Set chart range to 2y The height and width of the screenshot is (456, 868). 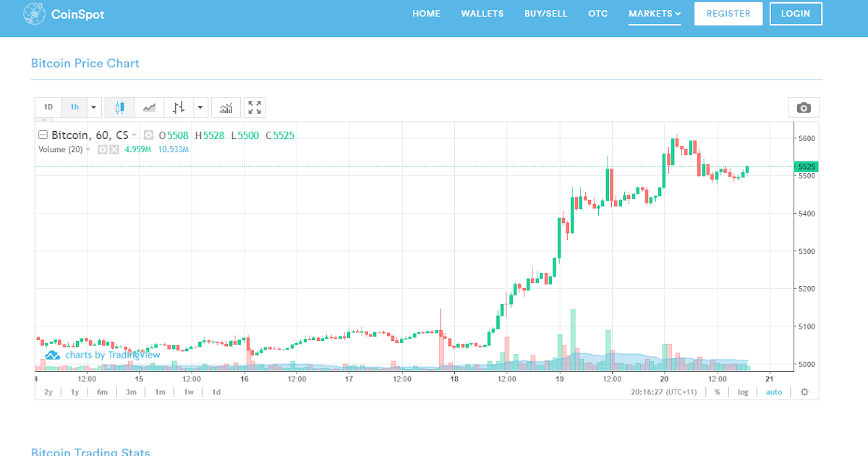[48, 392]
